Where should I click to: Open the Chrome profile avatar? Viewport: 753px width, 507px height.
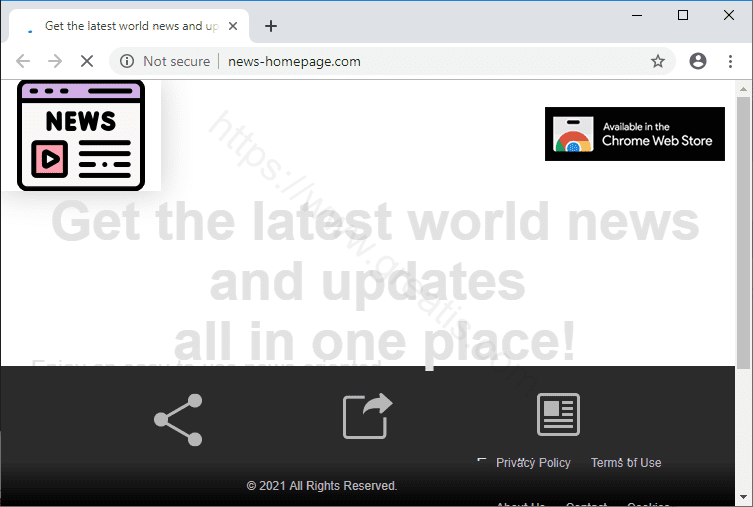698,61
